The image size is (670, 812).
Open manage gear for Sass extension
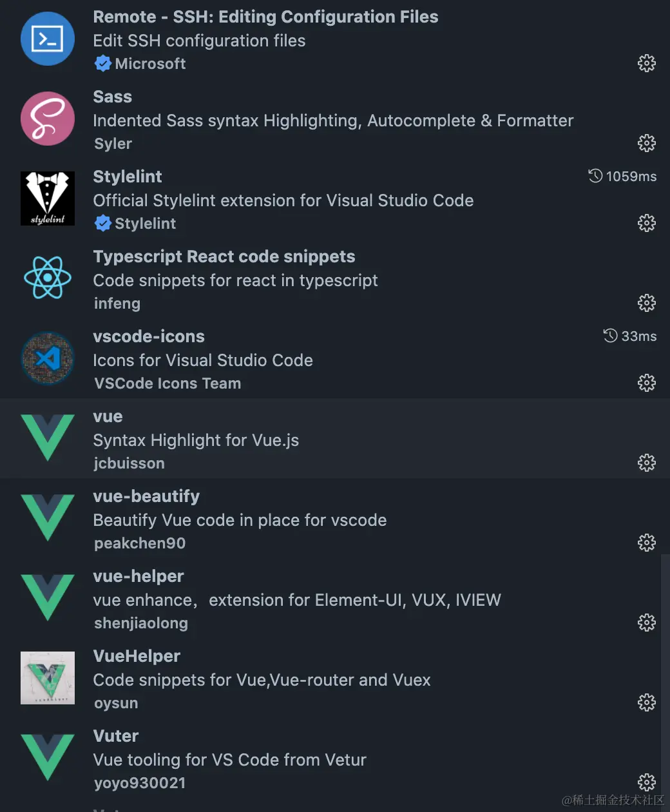click(x=646, y=143)
